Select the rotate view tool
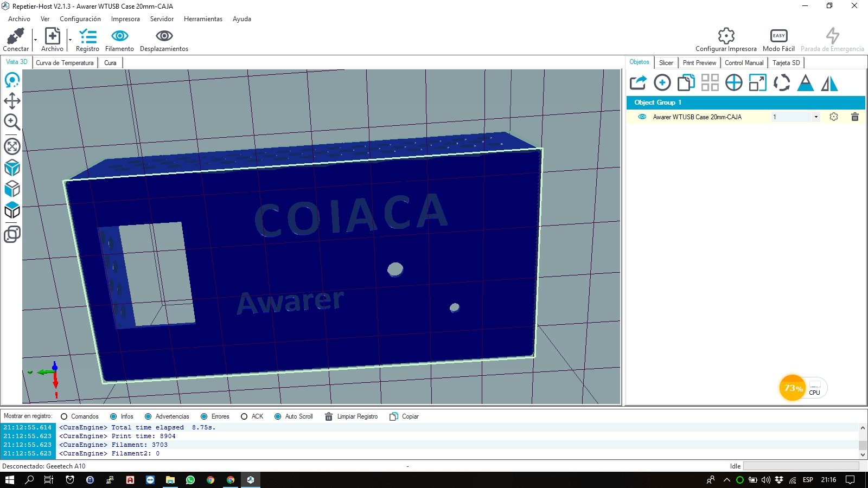 tap(12, 80)
